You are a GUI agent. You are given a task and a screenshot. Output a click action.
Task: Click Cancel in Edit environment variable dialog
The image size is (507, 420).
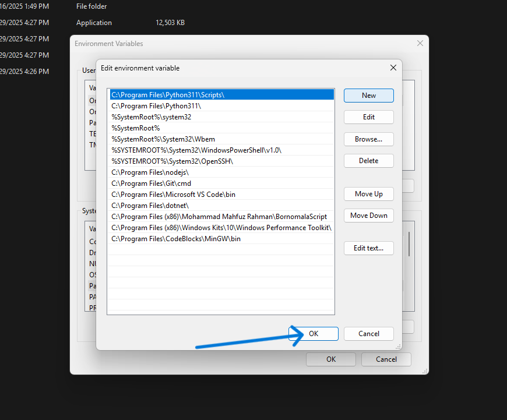coord(368,334)
